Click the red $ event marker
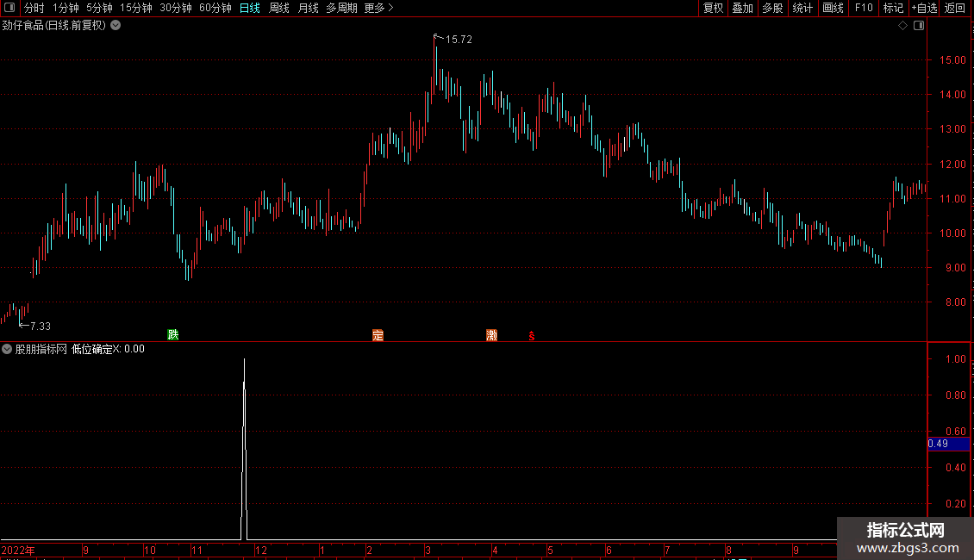The width and height of the screenshot is (974, 560). tap(532, 336)
